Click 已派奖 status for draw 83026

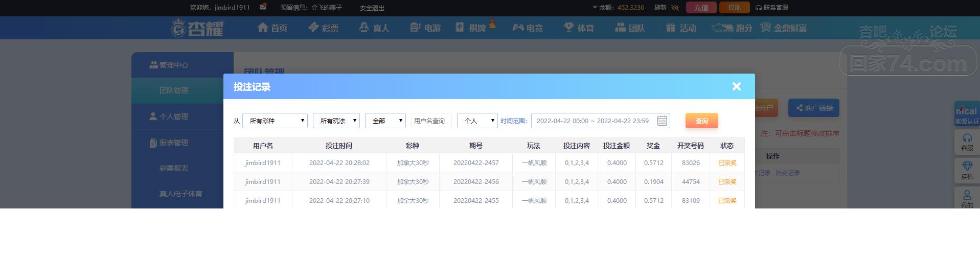coord(727,162)
